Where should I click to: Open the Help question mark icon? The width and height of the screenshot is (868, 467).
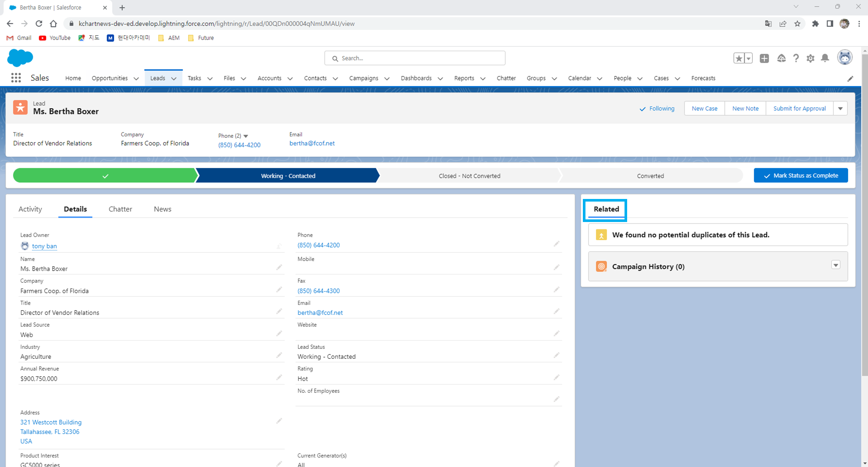796,58
